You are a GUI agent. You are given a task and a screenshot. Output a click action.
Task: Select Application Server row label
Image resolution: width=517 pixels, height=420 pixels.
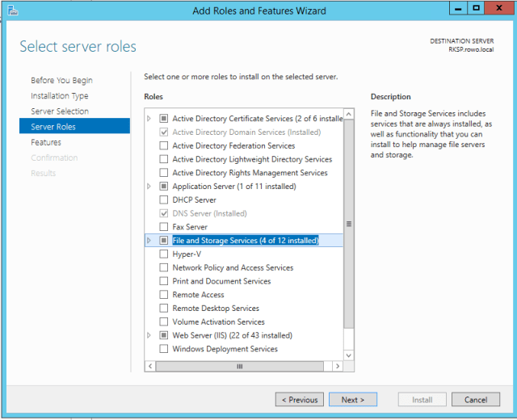234,186
